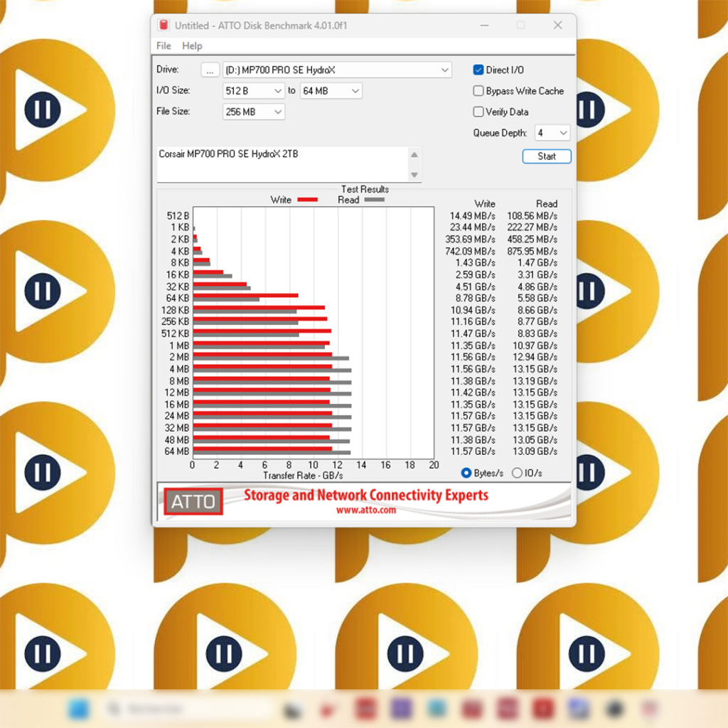Click the read value "458.25 MB/s"
This screenshot has width=728, height=728.
[x=532, y=240]
